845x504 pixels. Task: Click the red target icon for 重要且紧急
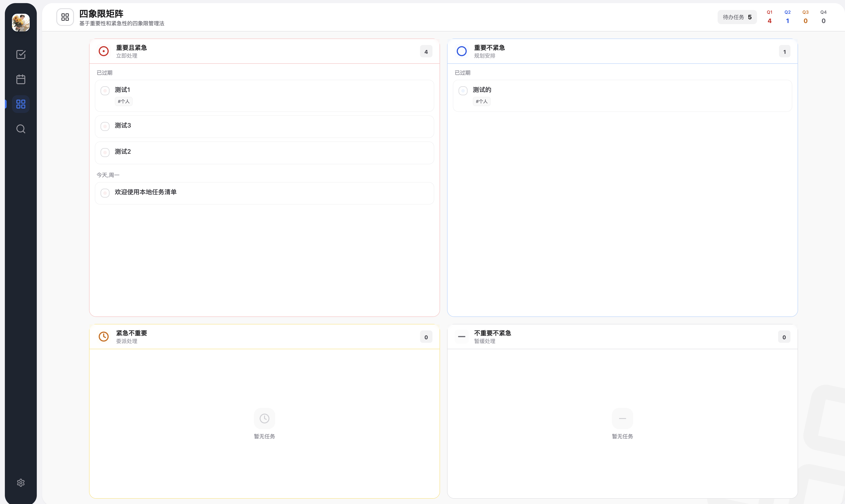tap(104, 51)
